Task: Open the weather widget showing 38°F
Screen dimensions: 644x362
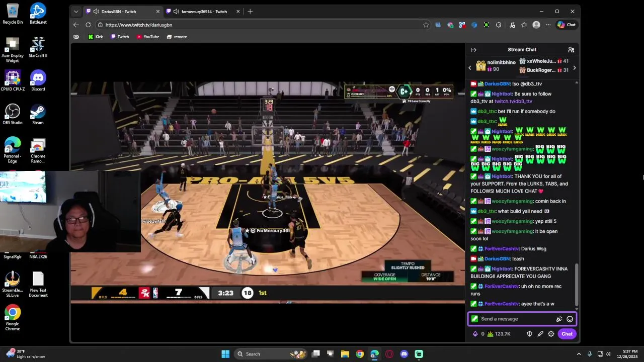Action: tap(25, 354)
